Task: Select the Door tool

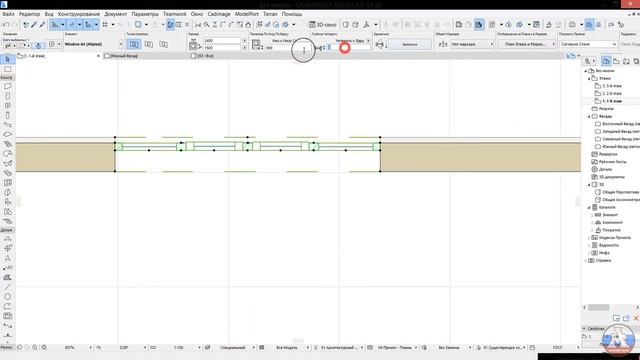Action: pyautogui.click(x=7, y=96)
